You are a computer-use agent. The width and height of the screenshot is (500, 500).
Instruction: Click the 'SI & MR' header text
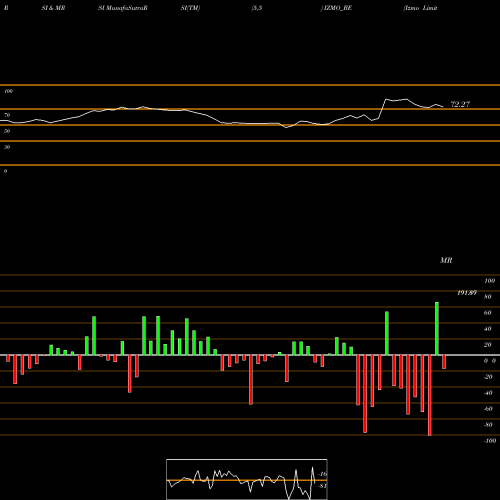click(x=53, y=8)
